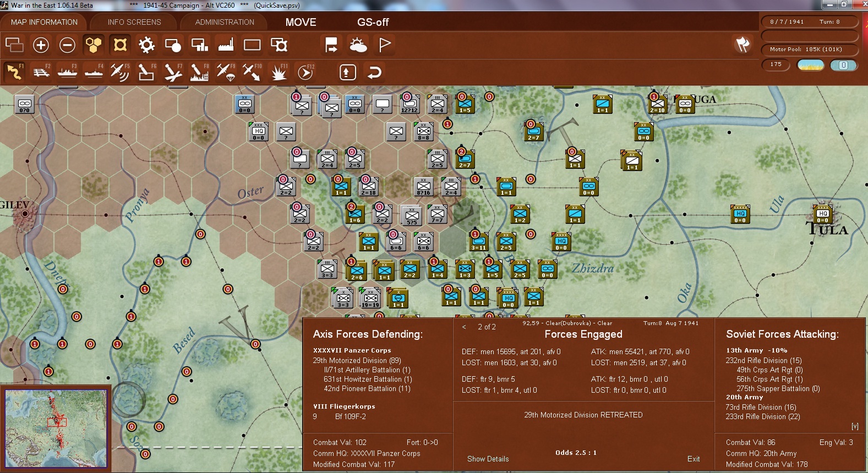Select 233rd Rifle Division (22) in the attacker list

tap(763, 416)
